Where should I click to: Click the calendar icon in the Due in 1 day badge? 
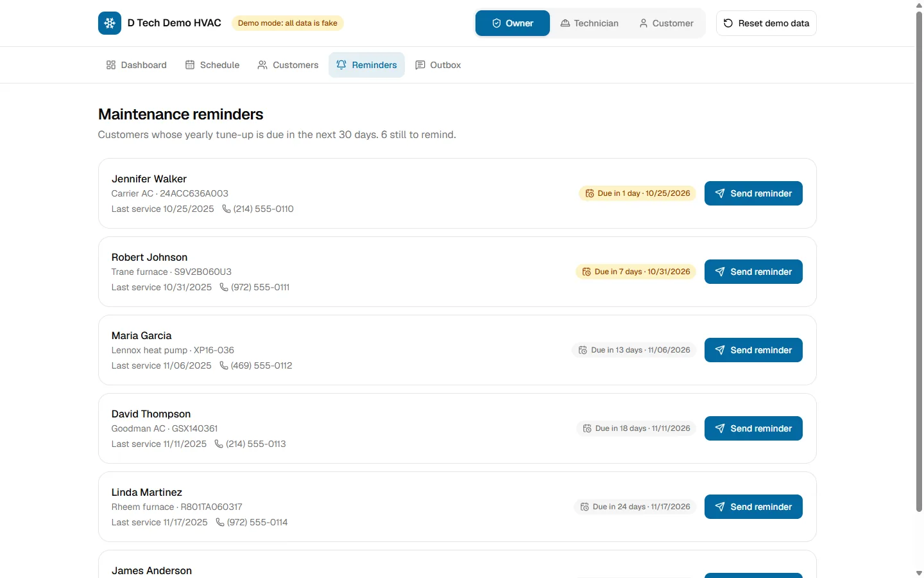pyautogui.click(x=590, y=193)
